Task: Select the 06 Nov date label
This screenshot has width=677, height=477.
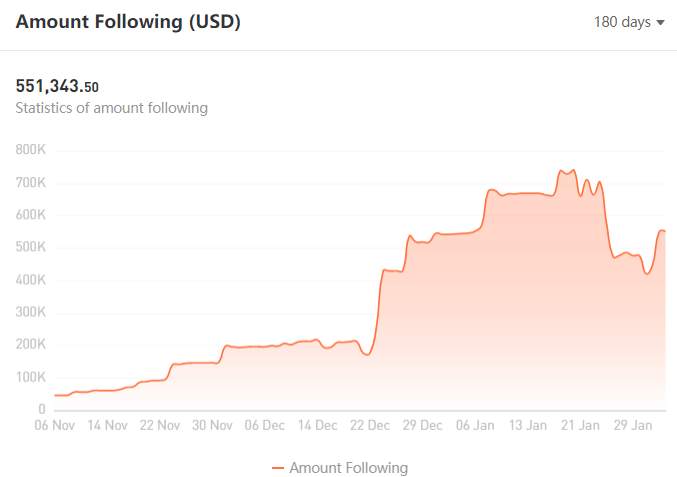Action: 54,425
